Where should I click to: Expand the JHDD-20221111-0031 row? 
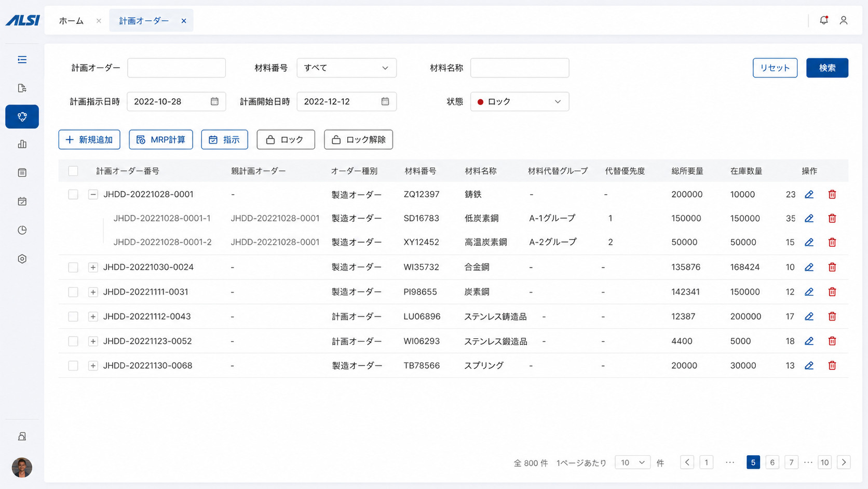(x=93, y=292)
